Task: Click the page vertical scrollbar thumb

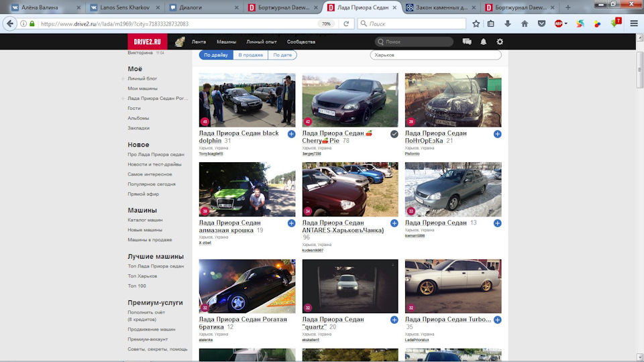Action: tap(639, 69)
